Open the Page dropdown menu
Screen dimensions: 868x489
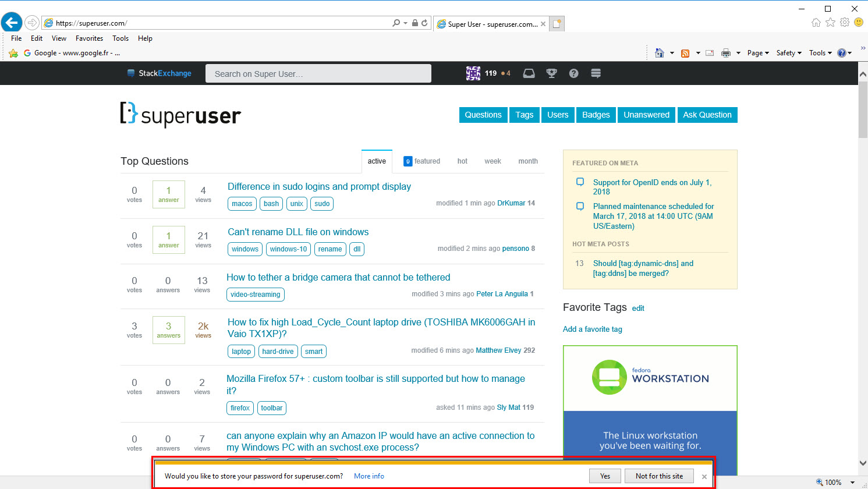pos(758,53)
